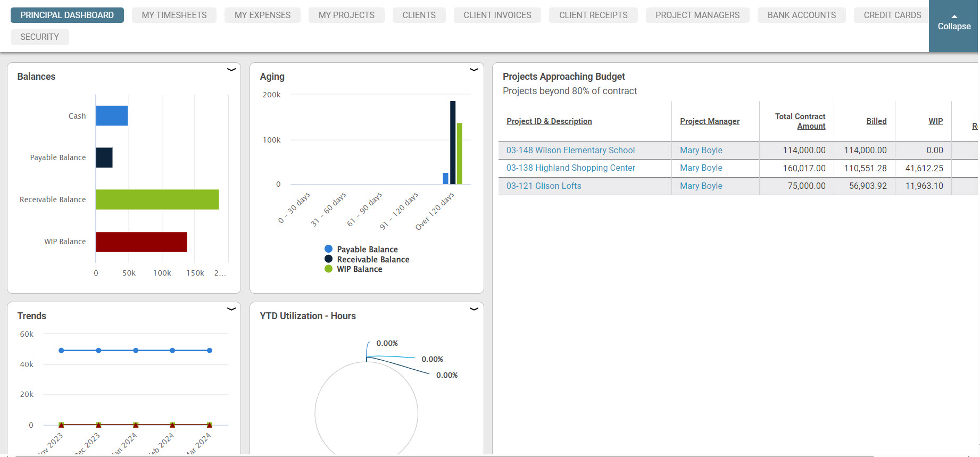The height and width of the screenshot is (457, 980).
Task: Click the dark red WIP Balance bar
Action: 141,242
